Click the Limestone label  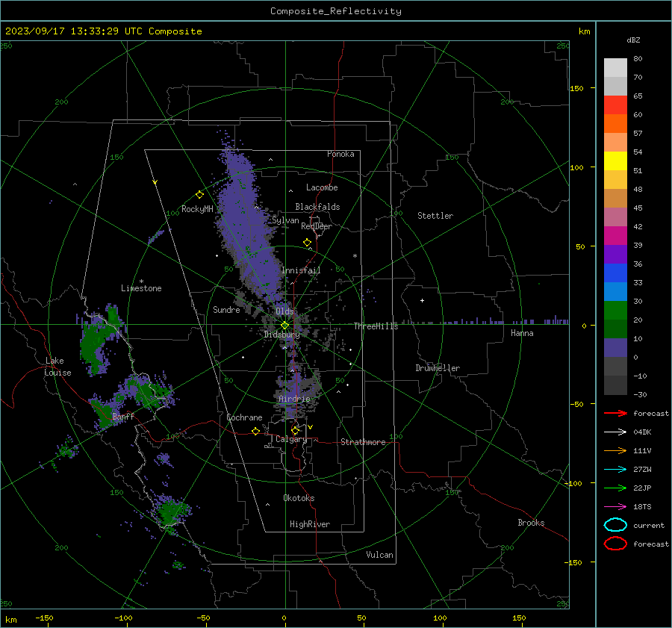tap(141, 288)
